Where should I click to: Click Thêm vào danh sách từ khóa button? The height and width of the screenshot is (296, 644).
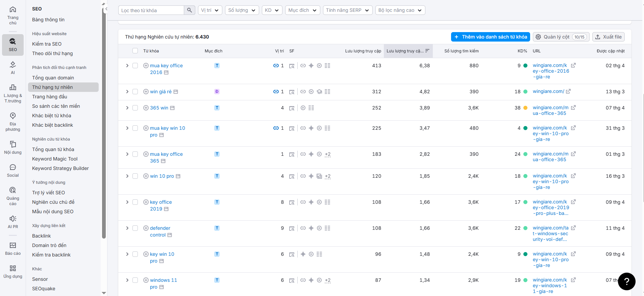(x=491, y=37)
